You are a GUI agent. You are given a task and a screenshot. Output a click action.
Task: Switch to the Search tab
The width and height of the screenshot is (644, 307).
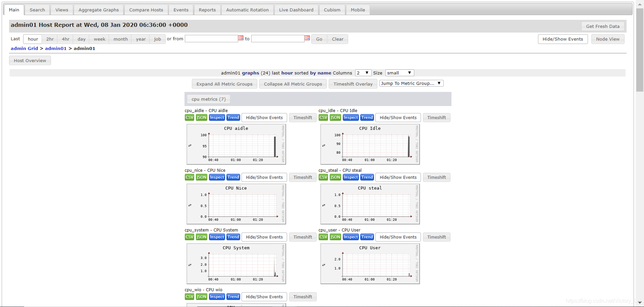click(37, 10)
